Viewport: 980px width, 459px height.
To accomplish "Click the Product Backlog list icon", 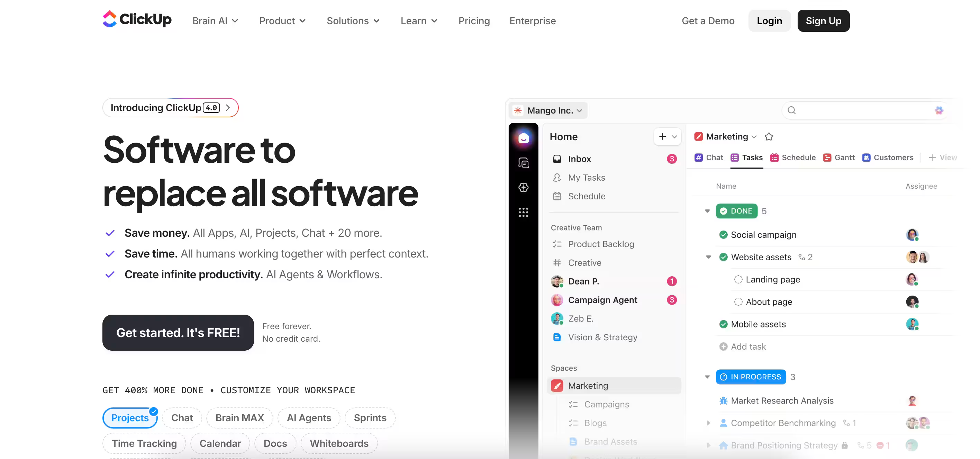I will click(x=556, y=244).
